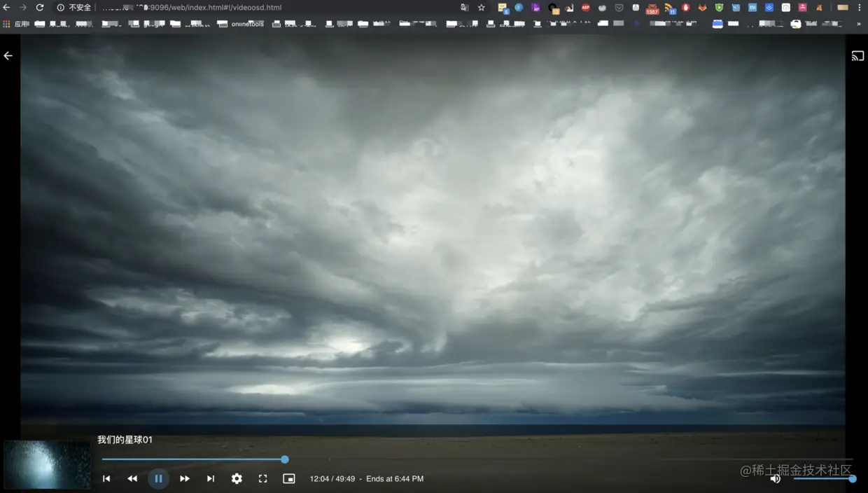Screen dimensions: 868x493
Task: Open the Chrome three-dot menu
Action: coord(860,8)
